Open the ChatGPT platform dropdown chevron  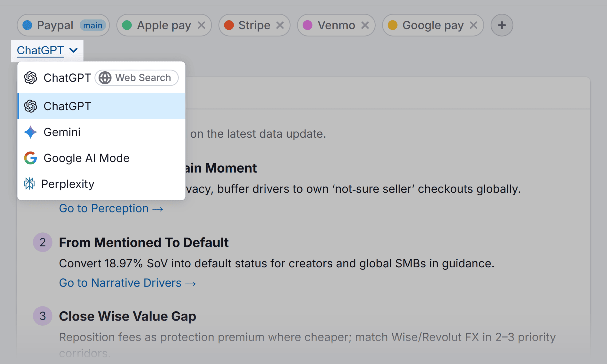click(73, 50)
